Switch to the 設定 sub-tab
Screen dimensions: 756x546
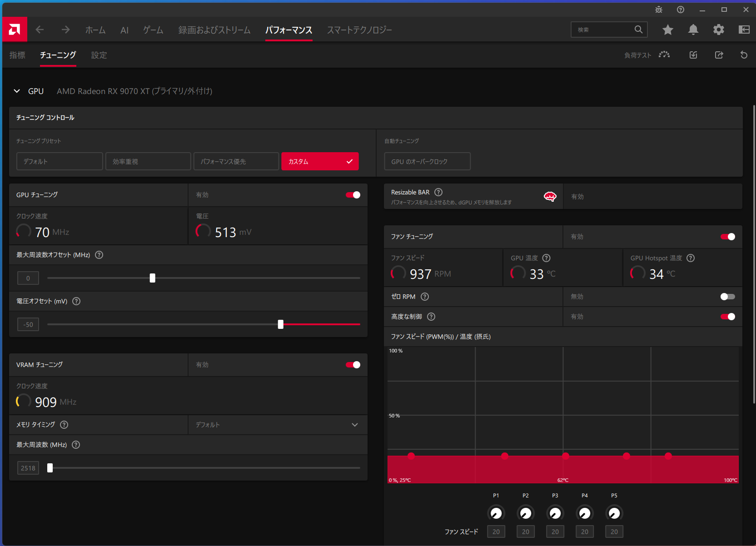[99, 55]
